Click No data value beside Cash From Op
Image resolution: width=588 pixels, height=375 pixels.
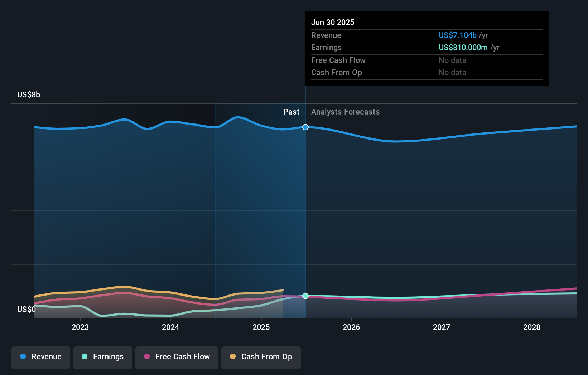[453, 72]
